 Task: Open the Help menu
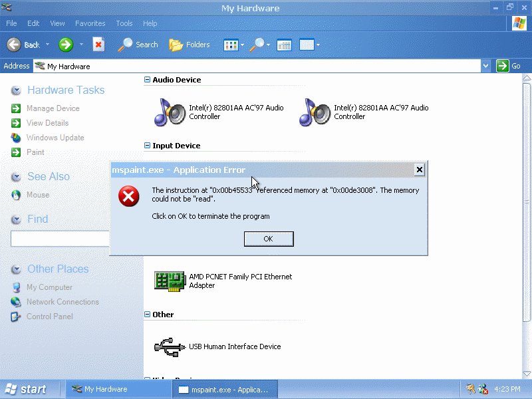click(x=150, y=23)
